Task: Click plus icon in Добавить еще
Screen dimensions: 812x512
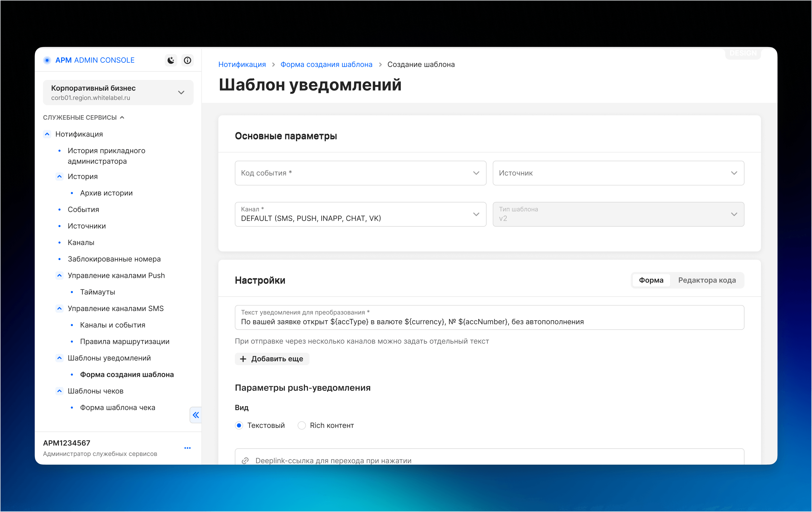Action: point(243,359)
